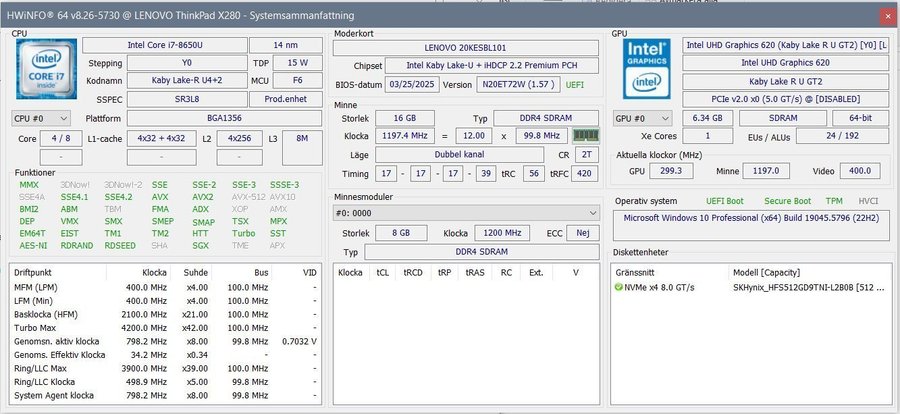Click the Intel Core i7 CPU logo
900x414 pixels.
[x=46, y=69]
